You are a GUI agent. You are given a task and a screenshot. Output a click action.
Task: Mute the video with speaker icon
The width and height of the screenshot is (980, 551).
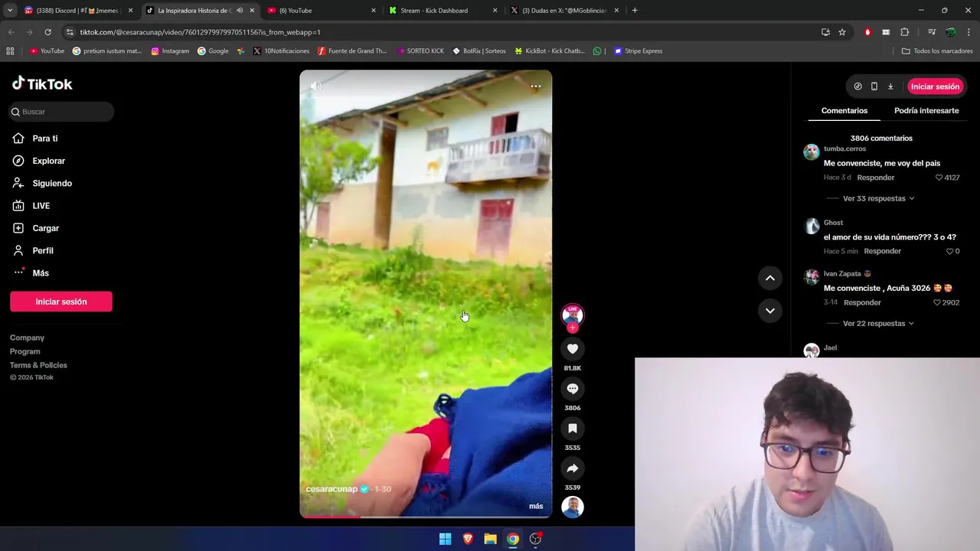(315, 86)
